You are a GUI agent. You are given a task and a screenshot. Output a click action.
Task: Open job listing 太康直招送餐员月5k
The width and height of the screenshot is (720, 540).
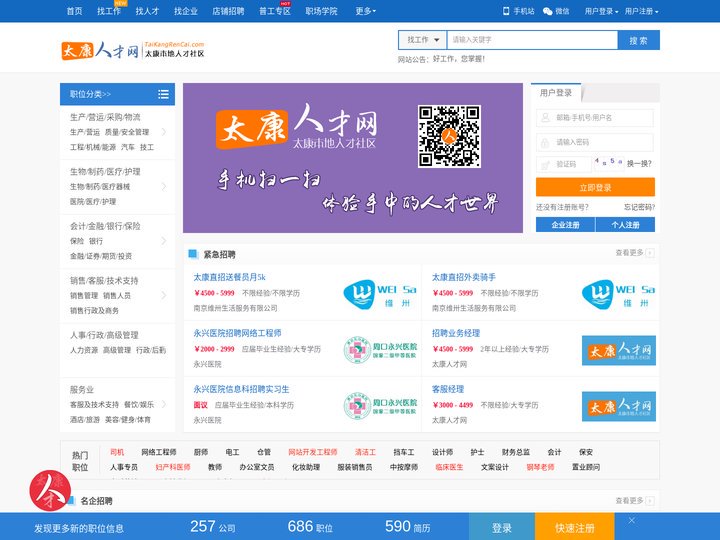pos(229,277)
